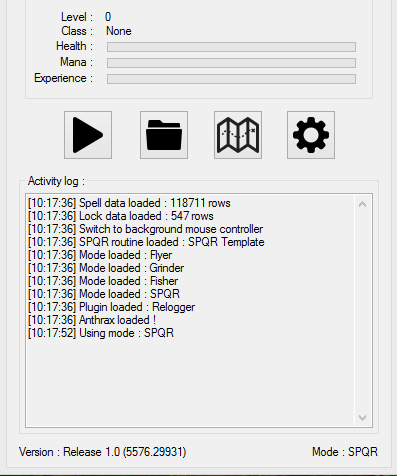
Task: Click the activity log scroll up arrow
Action: [x=363, y=204]
